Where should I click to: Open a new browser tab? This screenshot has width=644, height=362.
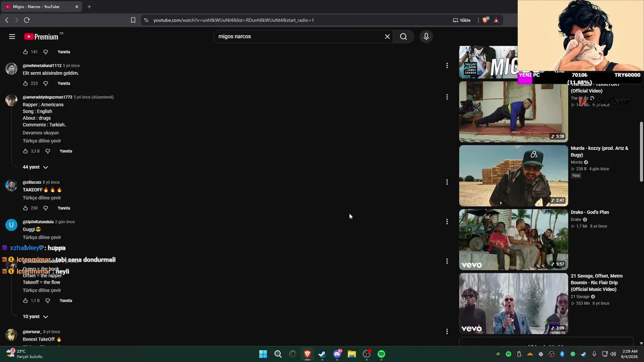89,7
